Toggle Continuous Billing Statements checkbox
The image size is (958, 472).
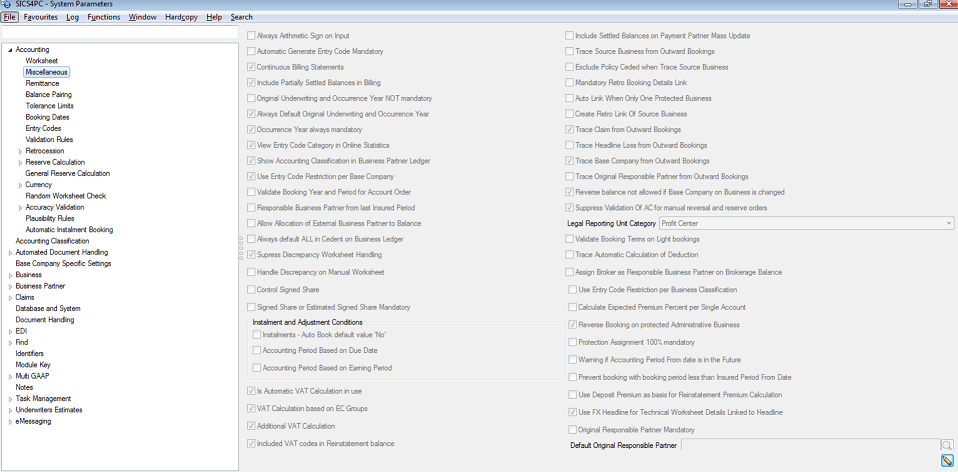coord(251,67)
